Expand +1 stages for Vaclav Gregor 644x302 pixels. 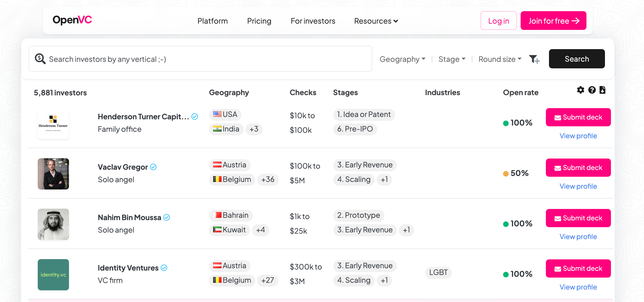(x=384, y=180)
